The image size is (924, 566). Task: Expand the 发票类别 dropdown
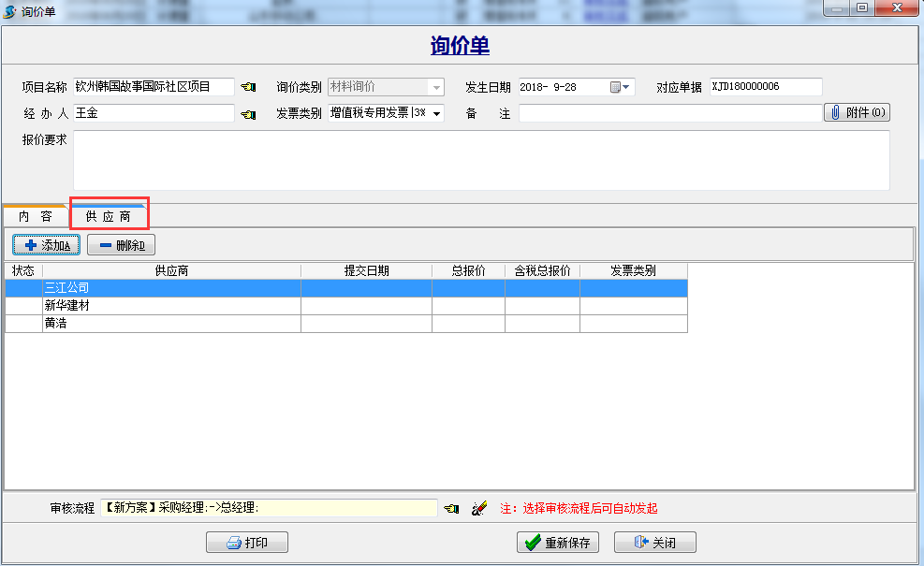(x=436, y=114)
